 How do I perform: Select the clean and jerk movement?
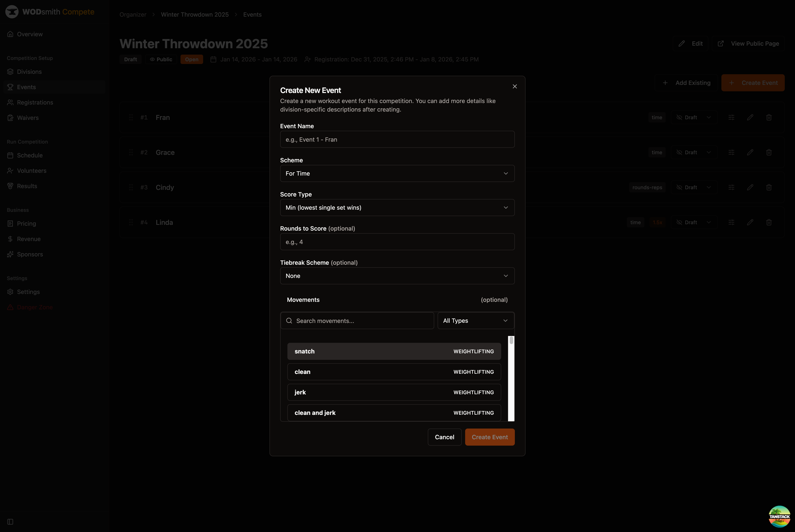coord(394,413)
